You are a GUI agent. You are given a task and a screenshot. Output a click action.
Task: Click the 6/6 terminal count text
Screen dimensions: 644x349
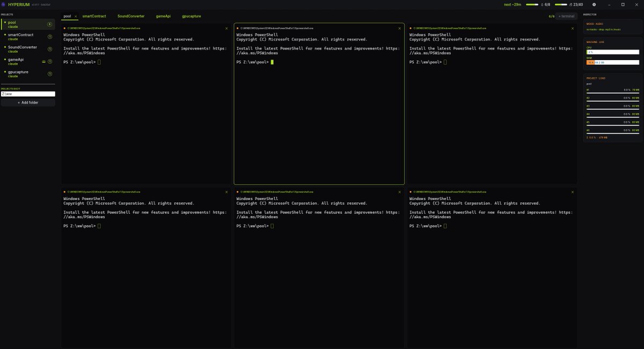click(x=551, y=16)
